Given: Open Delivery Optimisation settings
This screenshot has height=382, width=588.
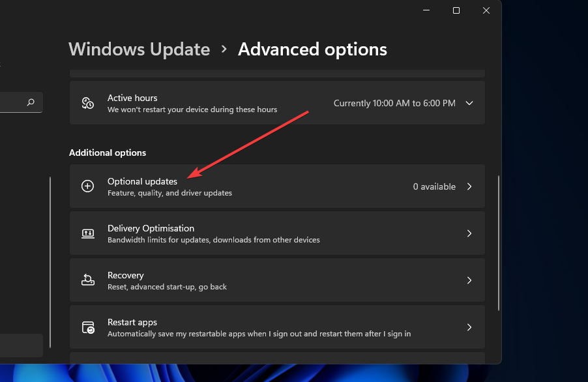Looking at the screenshot, I should click(277, 233).
